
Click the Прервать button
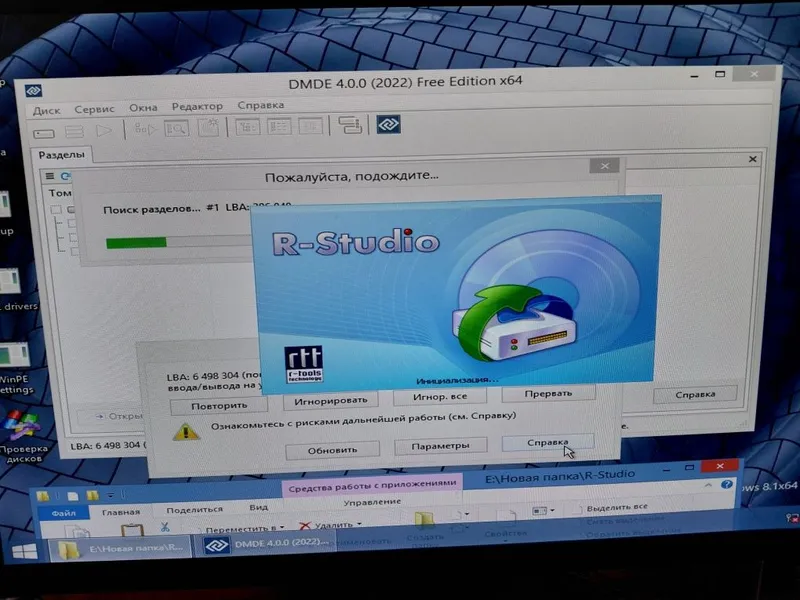pyautogui.click(x=548, y=393)
